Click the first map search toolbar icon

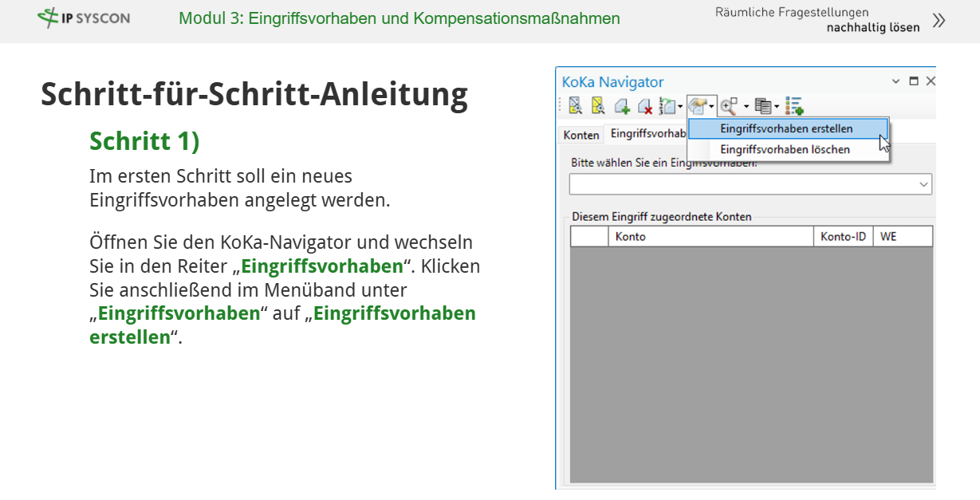(576, 105)
